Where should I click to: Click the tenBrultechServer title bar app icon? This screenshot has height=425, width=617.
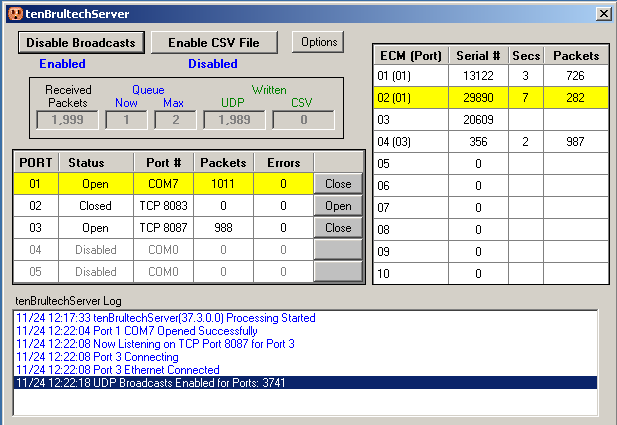point(15,14)
